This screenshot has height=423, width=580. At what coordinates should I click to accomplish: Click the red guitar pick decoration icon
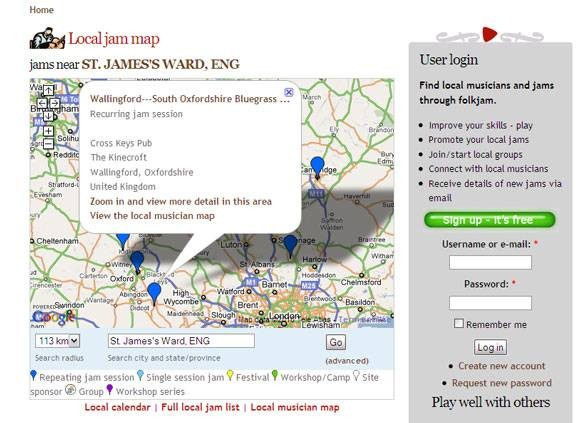pos(489,34)
